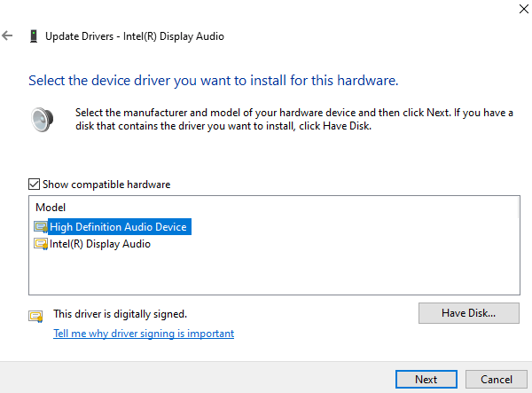Select Intel(R) Display Audio model
Screen dimensions: 532x393
point(100,244)
